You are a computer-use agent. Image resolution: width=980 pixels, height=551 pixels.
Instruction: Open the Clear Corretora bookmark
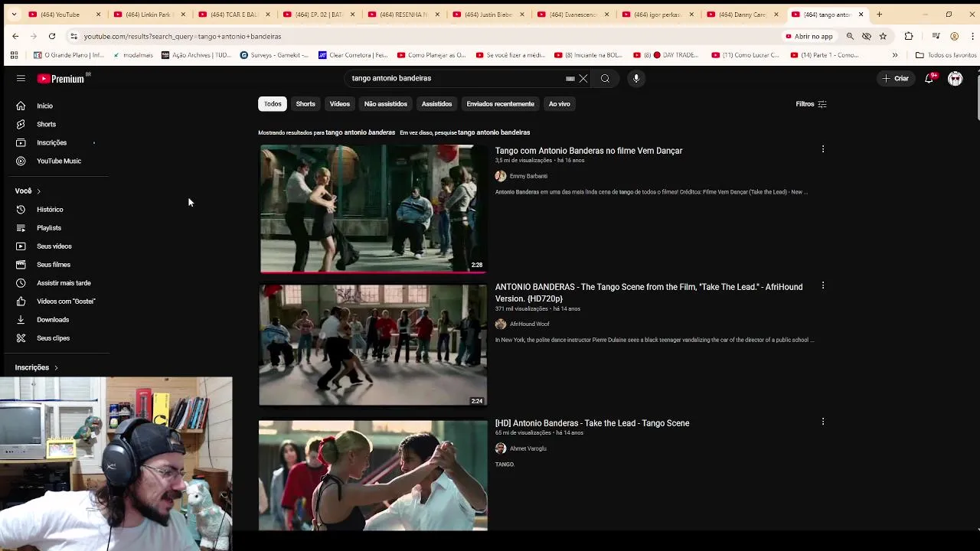pos(354,55)
